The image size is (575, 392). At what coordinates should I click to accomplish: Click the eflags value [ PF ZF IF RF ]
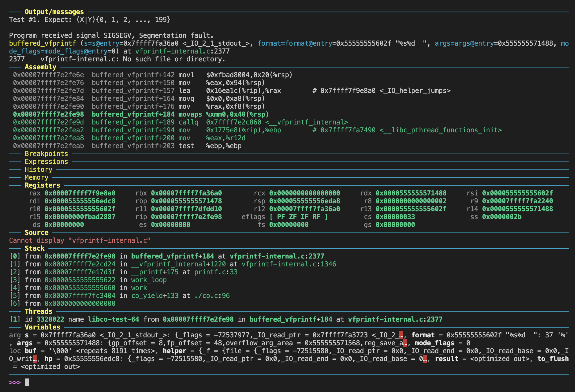pyautogui.click(x=299, y=217)
